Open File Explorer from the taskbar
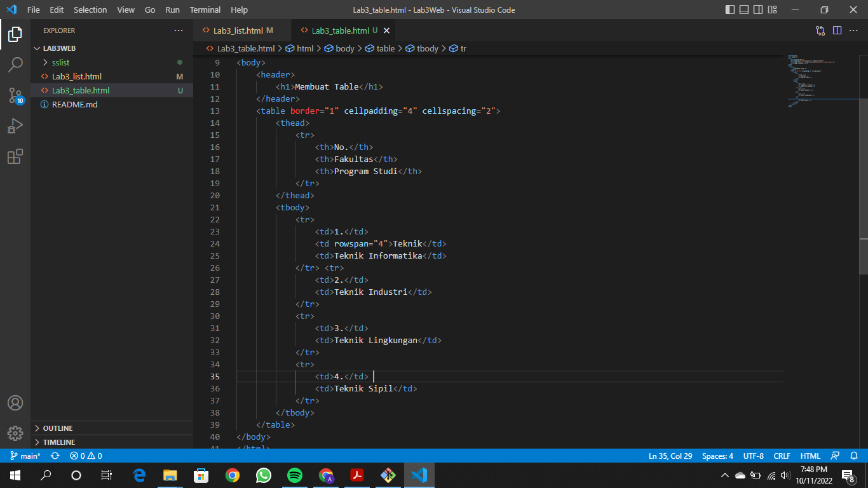This screenshot has height=488, width=868. tap(170, 475)
